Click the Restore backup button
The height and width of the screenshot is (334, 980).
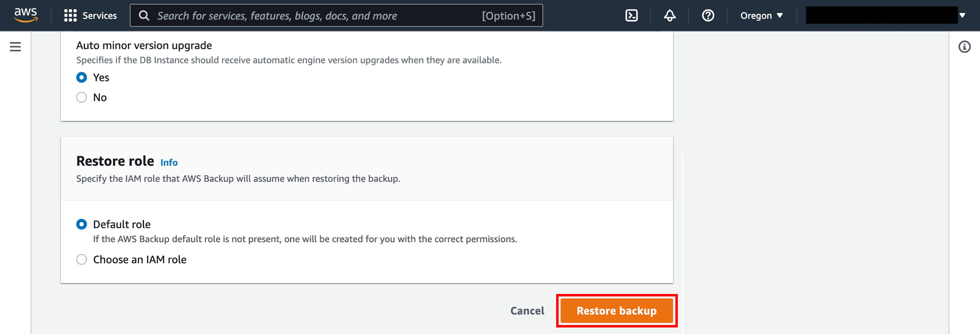point(616,311)
